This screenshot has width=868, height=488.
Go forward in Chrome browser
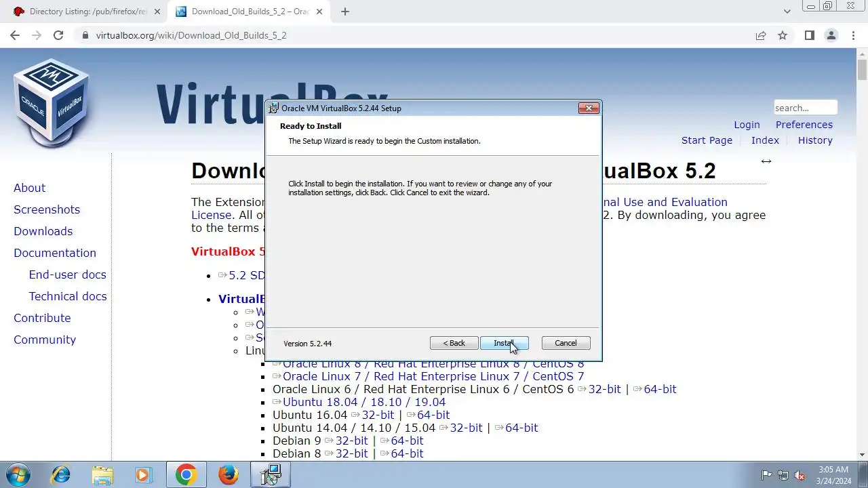coord(37,35)
